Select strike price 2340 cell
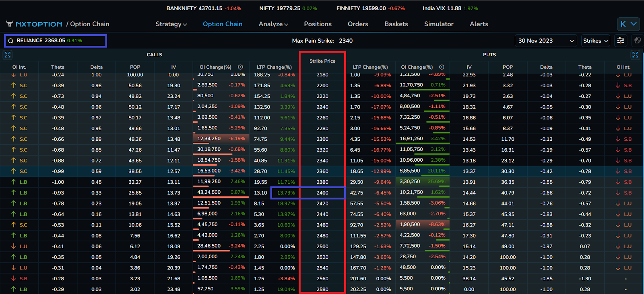 click(x=322, y=160)
